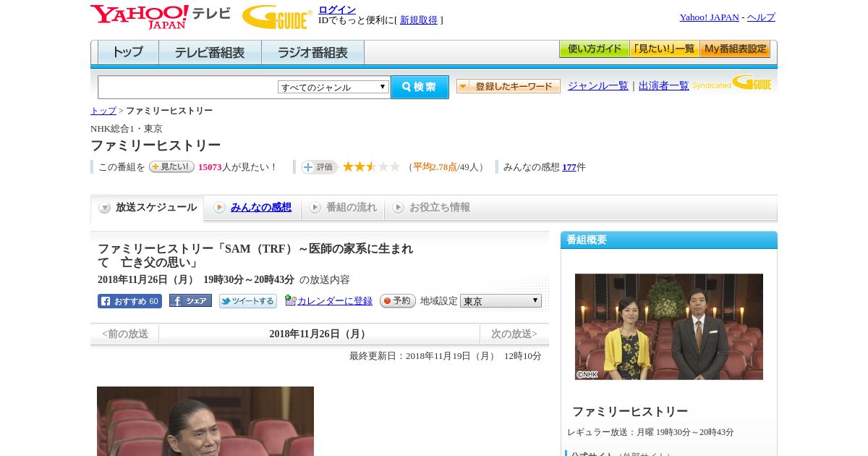The width and height of the screenshot is (868, 456).
Task: Expand the 登録したキーワード dropdown
Action: (x=509, y=86)
